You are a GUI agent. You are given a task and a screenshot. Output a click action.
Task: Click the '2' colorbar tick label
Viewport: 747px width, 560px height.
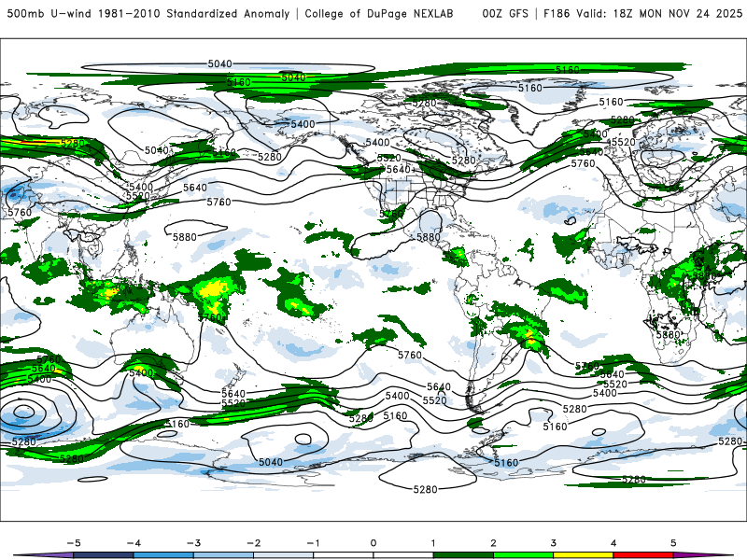coord(494,543)
